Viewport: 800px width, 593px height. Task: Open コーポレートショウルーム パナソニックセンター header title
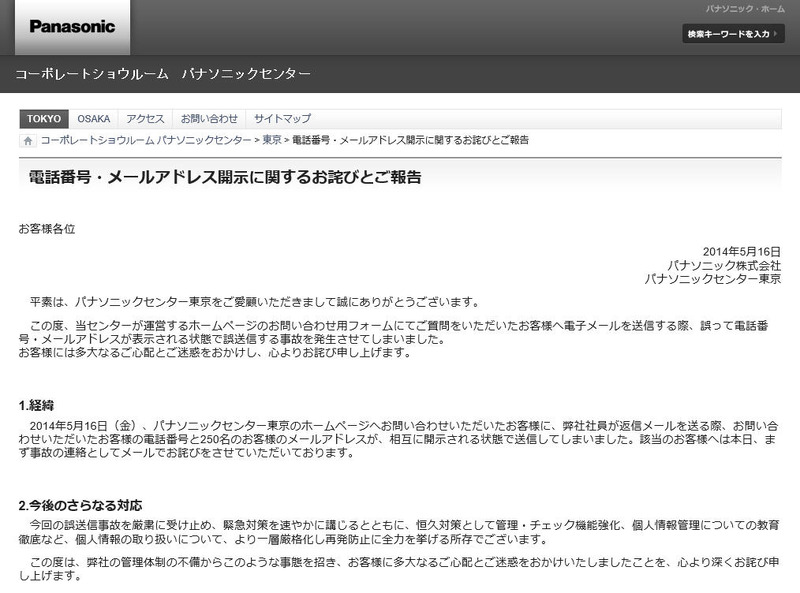point(163,74)
